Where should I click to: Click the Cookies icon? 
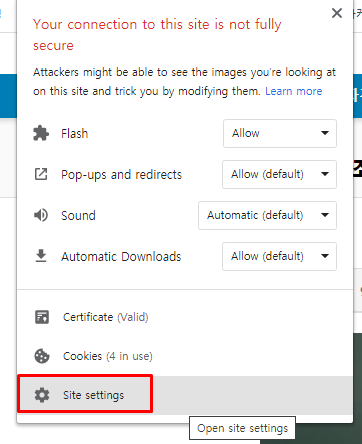click(x=42, y=356)
